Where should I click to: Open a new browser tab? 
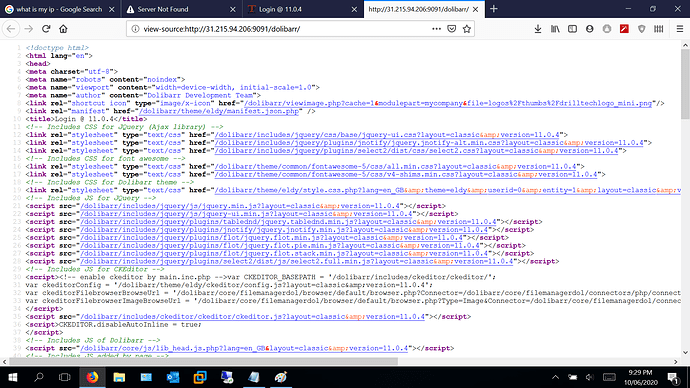coord(494,9)
